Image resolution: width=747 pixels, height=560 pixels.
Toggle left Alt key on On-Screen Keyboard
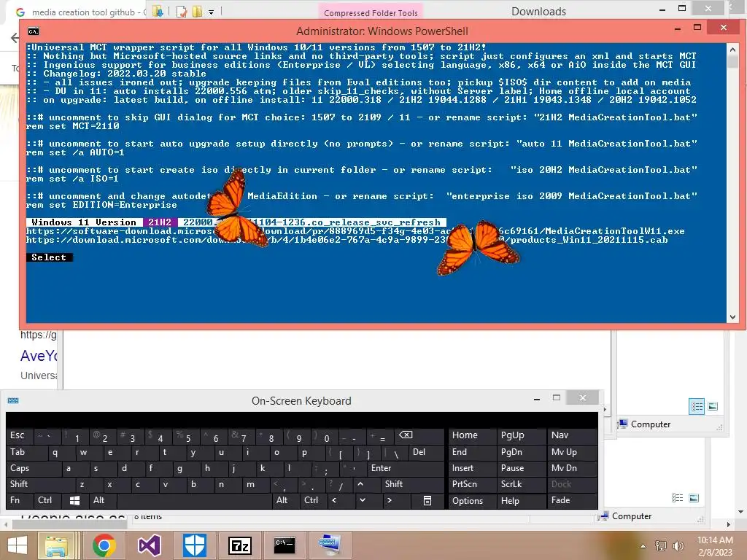tap(102, 500)
